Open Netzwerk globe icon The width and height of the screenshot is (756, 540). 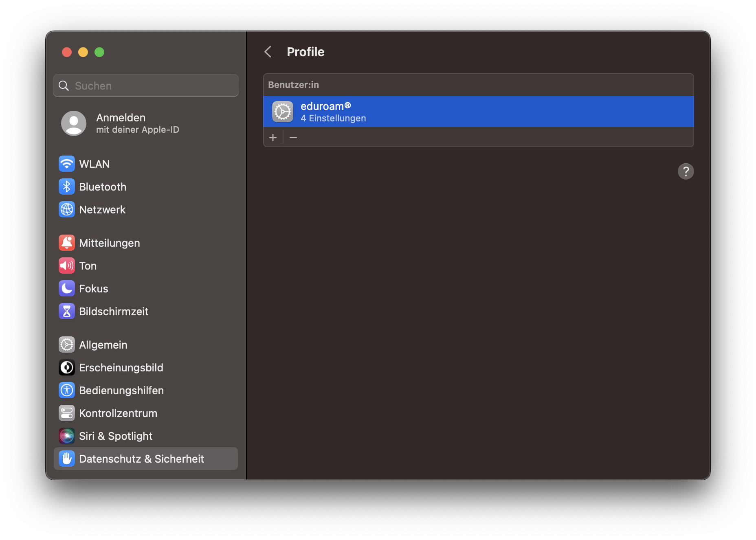click(x=67, y=210)
